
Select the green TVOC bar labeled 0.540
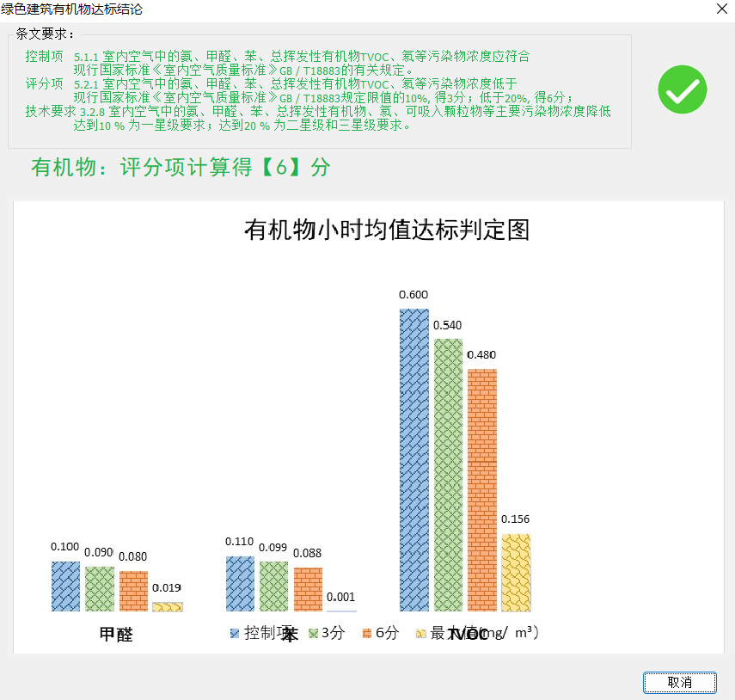point(448,475)
